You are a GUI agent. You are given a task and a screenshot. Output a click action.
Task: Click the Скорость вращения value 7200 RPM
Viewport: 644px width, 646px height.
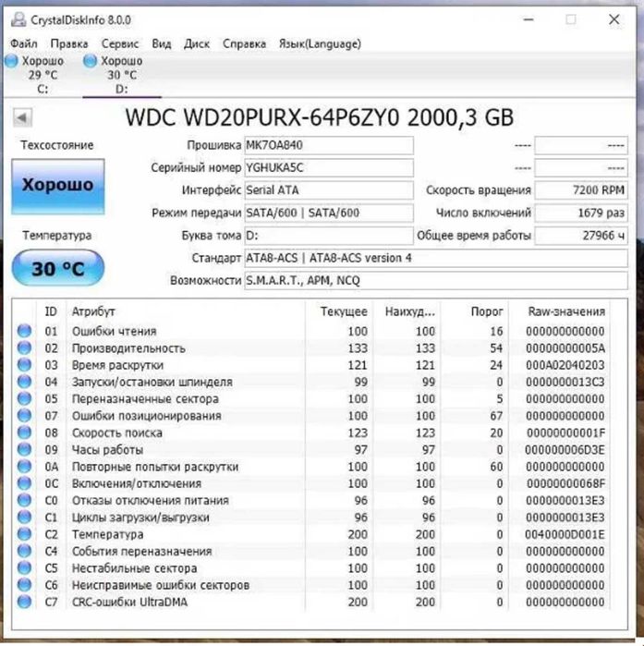coord(581,190)
